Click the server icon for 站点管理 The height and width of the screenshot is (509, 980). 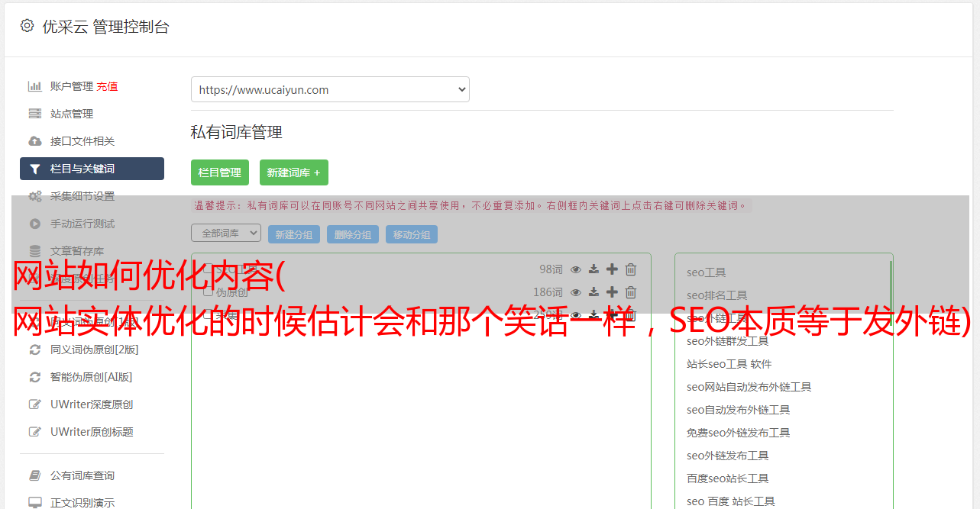coord(35,114)
